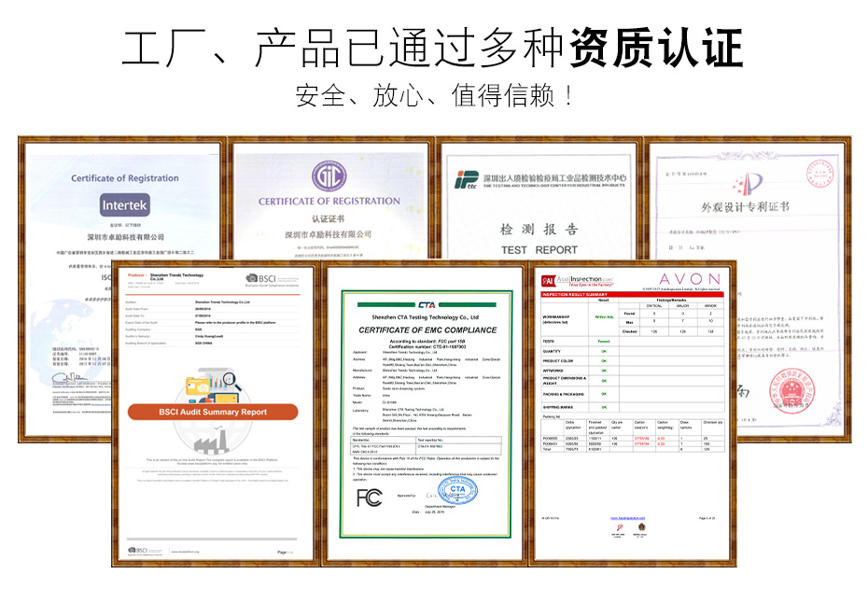Click the headline '工厂、产品已通过多种资质认证'
Screen dimensions: 868x589
(432, 49)
